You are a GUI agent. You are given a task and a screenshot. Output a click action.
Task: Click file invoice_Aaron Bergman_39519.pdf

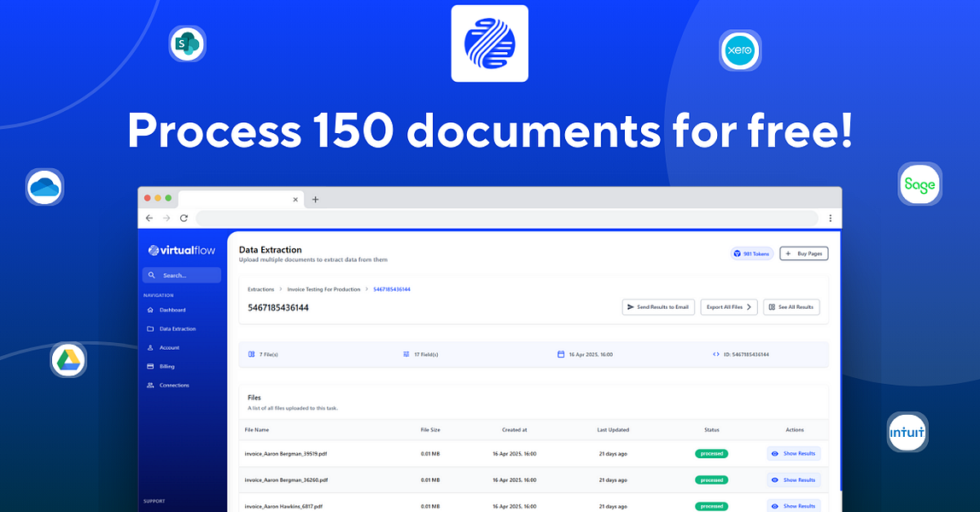286,454
